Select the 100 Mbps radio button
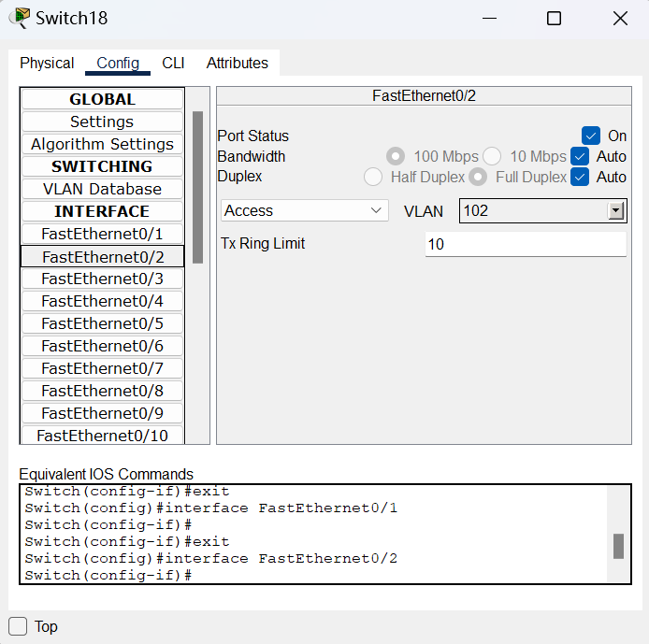Image resolution: width=649 pixels, height=644 pixels. click(396, 156)
